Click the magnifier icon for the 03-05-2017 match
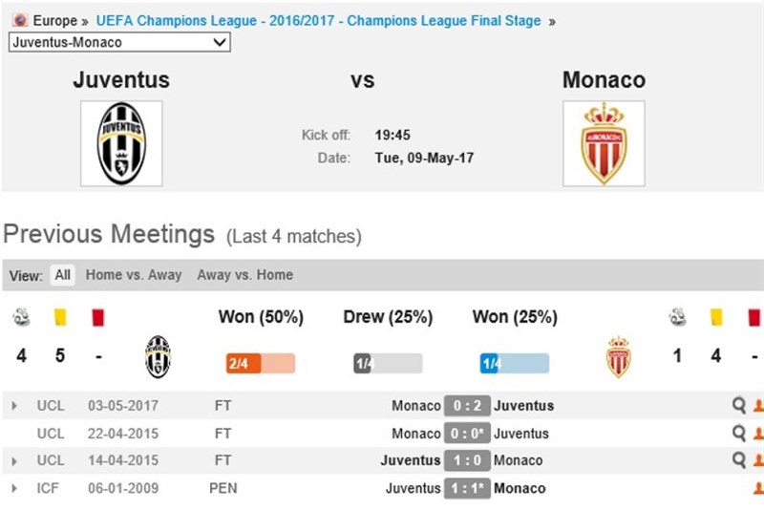 point(738,406)
